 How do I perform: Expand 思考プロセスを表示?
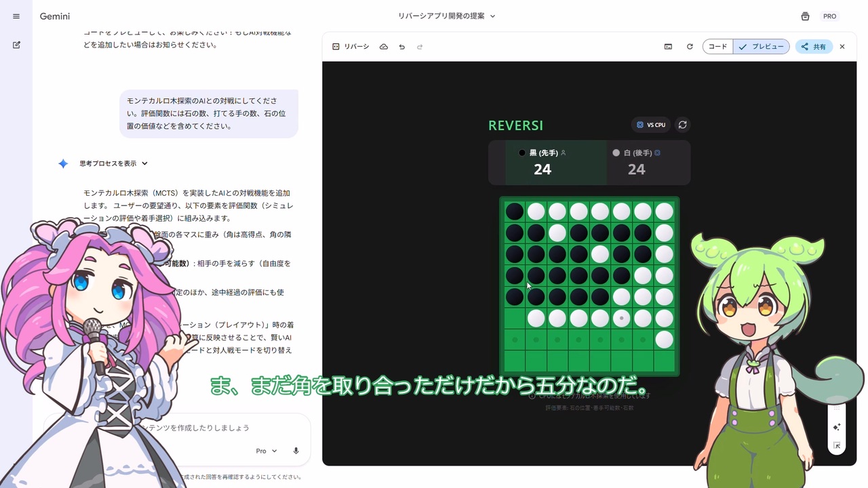coord(113,163)
